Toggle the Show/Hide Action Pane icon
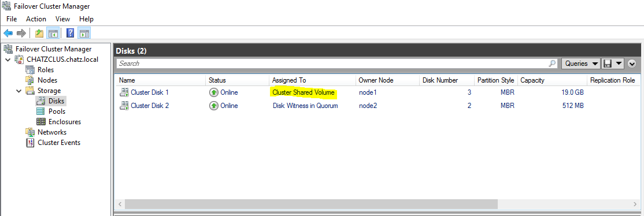644x216 pixels. [84, 33]
